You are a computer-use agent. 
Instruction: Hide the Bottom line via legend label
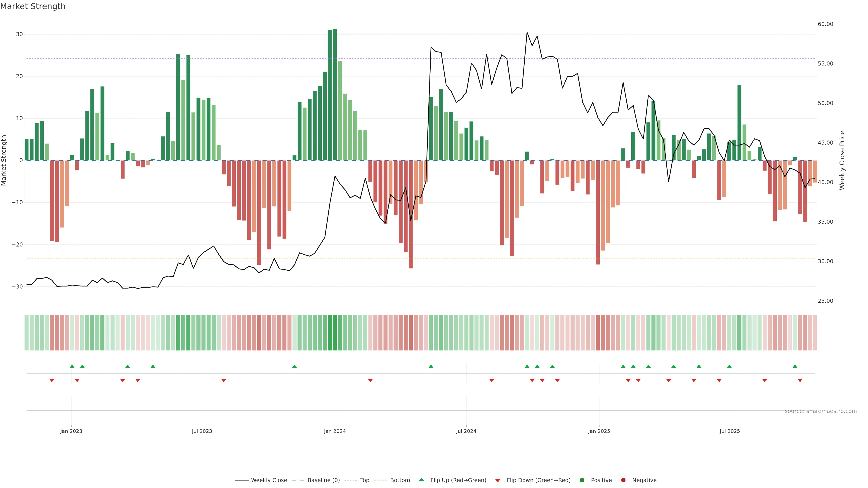point(400,480)
